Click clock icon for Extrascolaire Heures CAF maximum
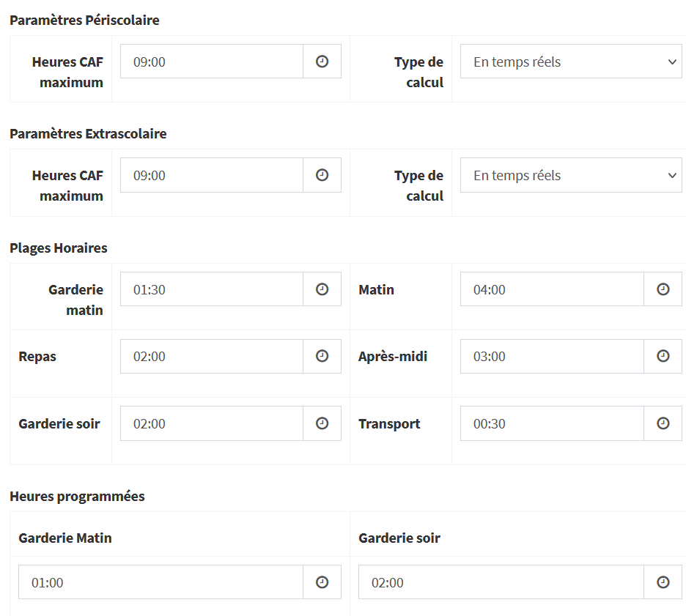 322,175
